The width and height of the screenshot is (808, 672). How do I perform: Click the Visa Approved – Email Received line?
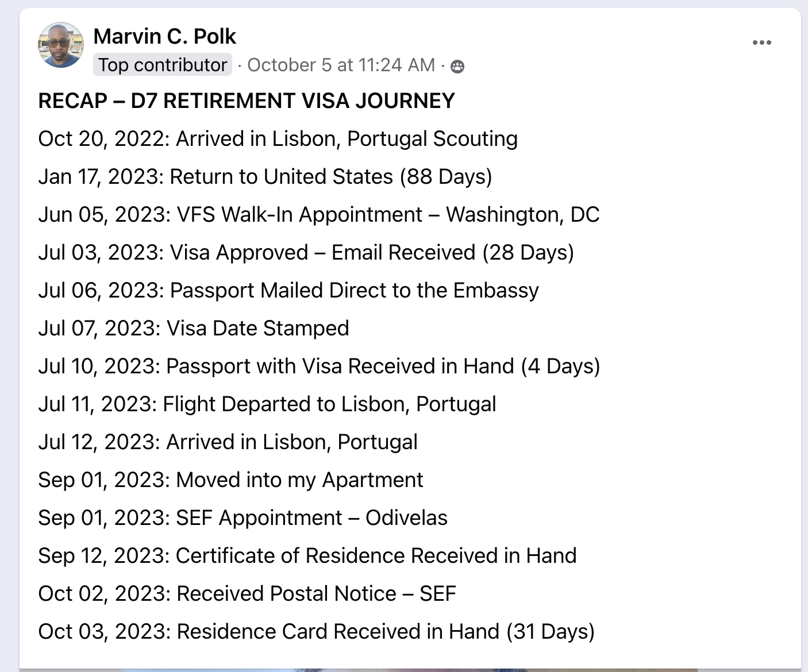(x=306, y=253)
